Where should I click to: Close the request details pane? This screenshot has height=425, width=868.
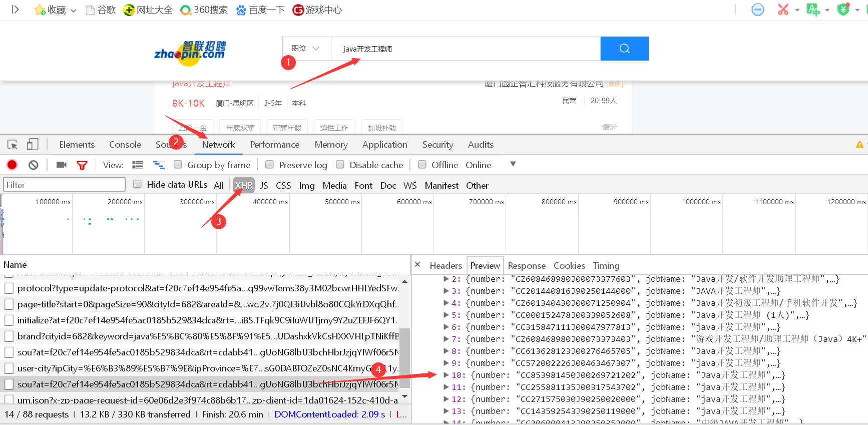click(417, 265)
